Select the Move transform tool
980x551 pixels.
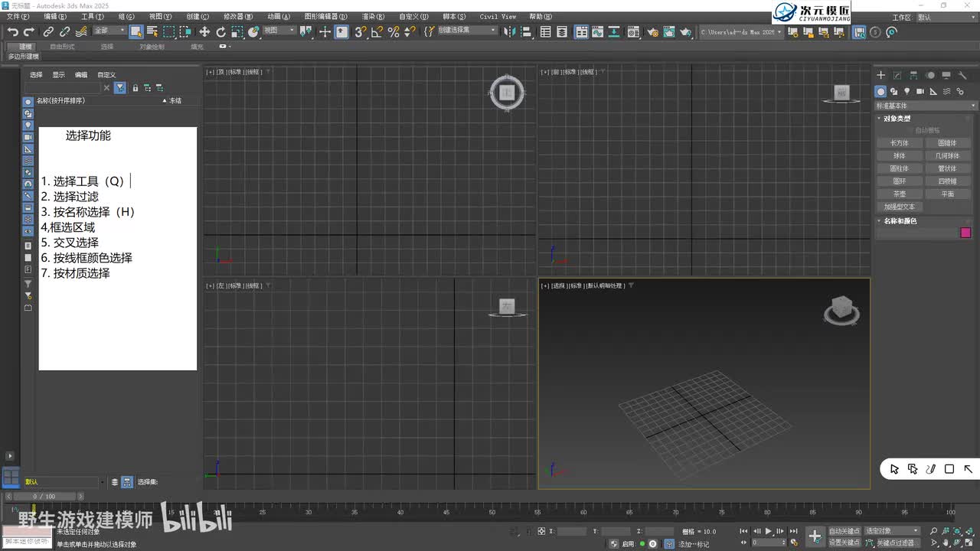(x=204, y=31)
